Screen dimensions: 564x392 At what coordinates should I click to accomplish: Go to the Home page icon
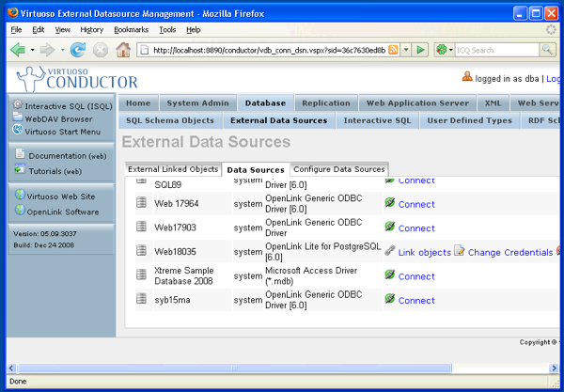(x=123, y=50)
